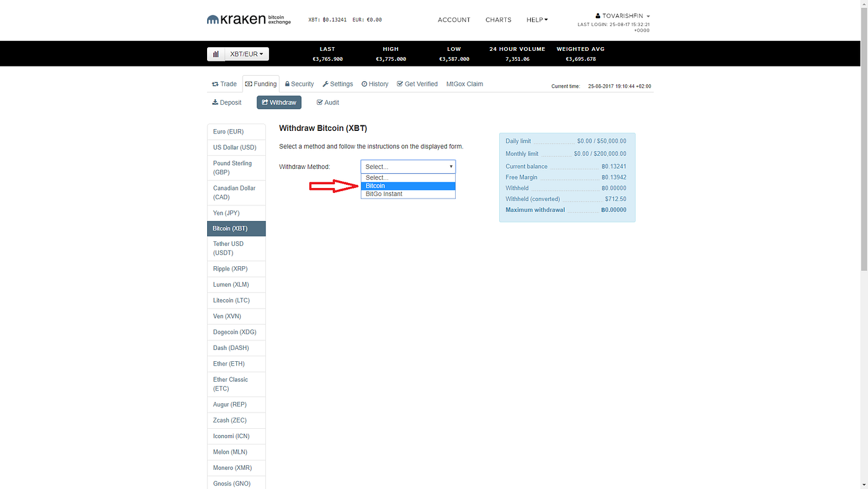Click the Free Margin row
868x489 pixels.
pos(566,177)
